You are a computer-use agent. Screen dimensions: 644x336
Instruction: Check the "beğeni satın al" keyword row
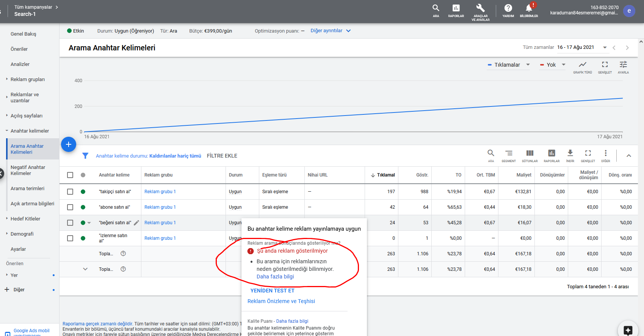(x=70, y=223)
